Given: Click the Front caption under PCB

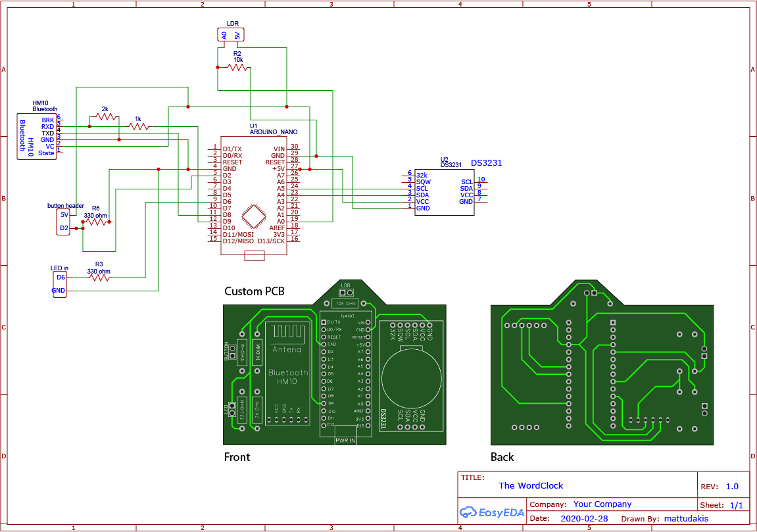Looking at the screenshot, I should 237,457.
